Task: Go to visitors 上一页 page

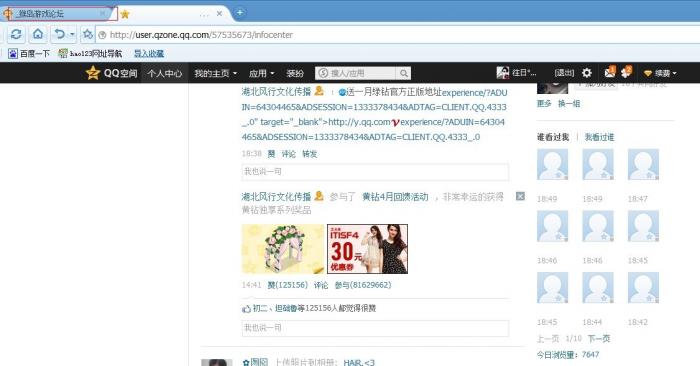Action: (548, 339)
